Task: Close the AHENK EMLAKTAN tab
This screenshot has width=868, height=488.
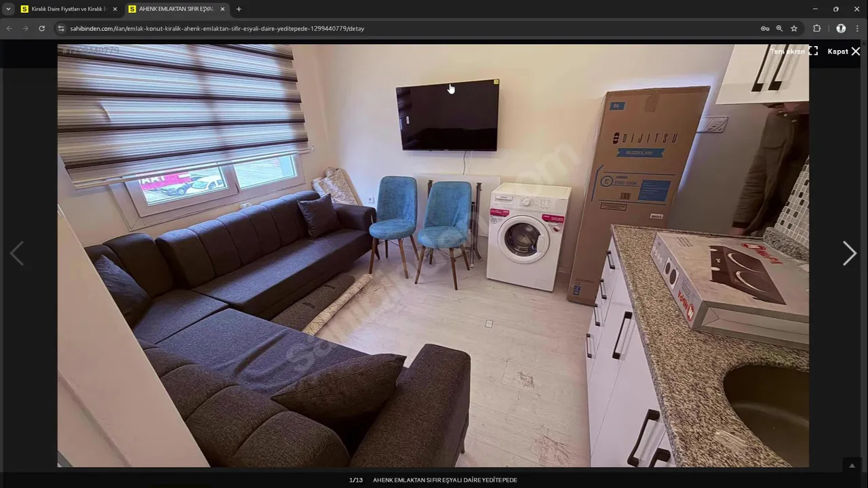Action: (x=222, y=9)
